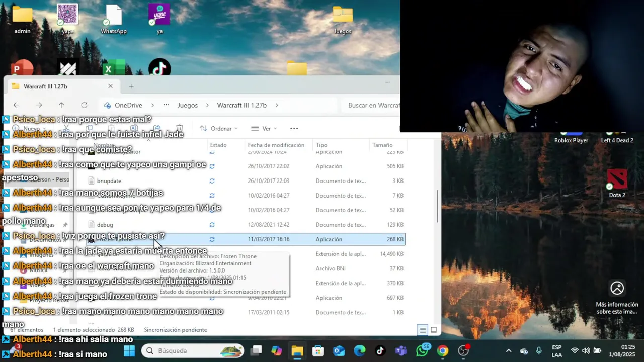This screenshot has width=644, height=362.
Task: Click sync status icon in bnupdate row
Action: click(212, 181)
